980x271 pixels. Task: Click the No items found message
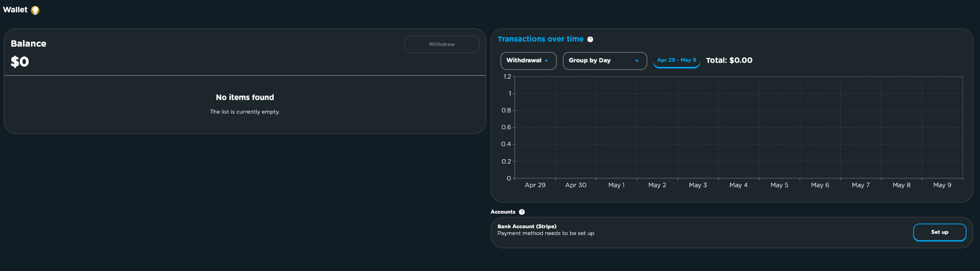click(x=245, y=97)
